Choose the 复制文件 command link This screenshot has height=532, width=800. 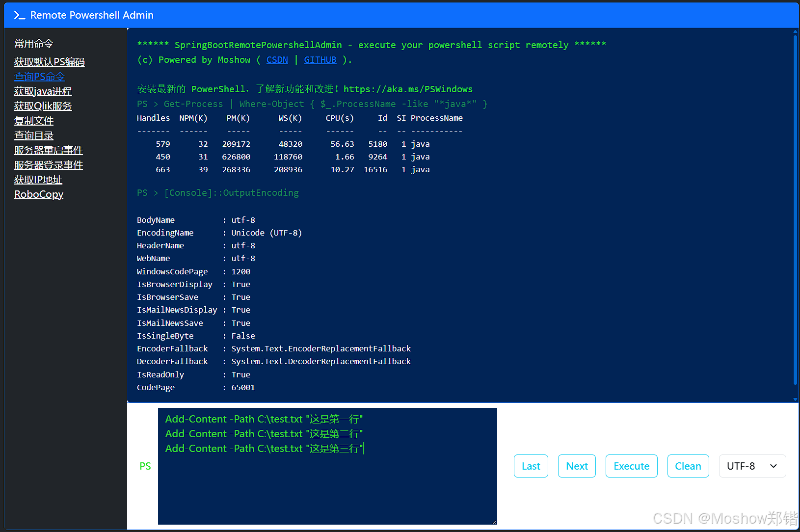tap(34, 121)
